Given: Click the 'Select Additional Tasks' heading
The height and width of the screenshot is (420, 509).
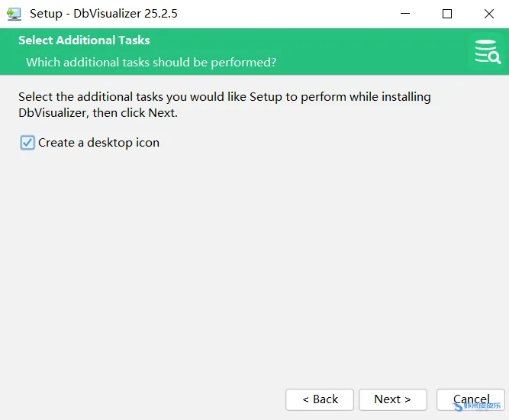Looking at the screenshot, I should tap(84, 40).
